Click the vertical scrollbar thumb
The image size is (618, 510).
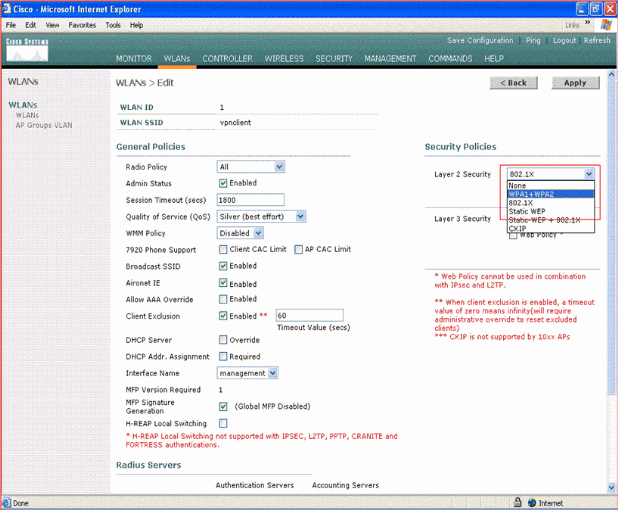point(611,235)
